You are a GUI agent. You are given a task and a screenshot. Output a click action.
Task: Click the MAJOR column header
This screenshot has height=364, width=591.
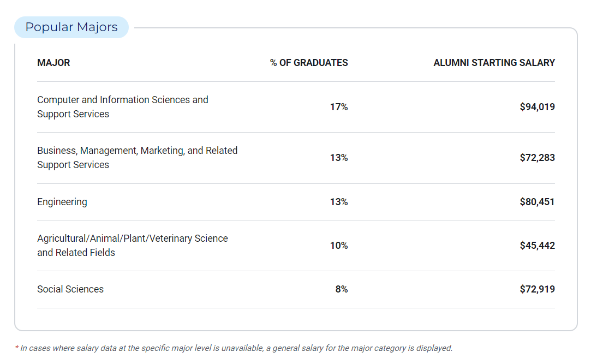pos(53,63)
